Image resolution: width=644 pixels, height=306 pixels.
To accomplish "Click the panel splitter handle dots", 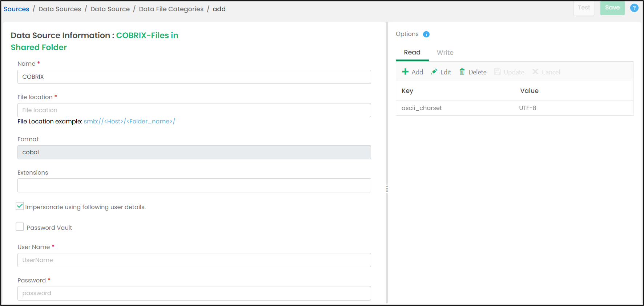I will point(387,189).
